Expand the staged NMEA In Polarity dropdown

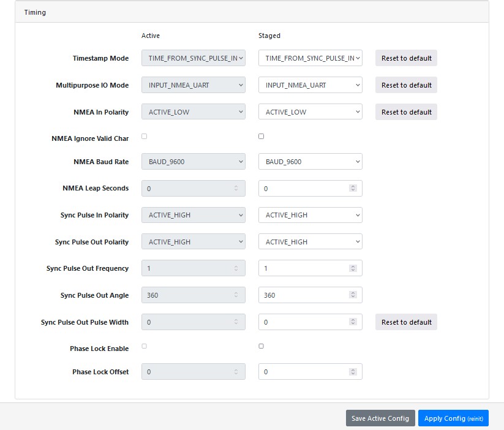310,112
